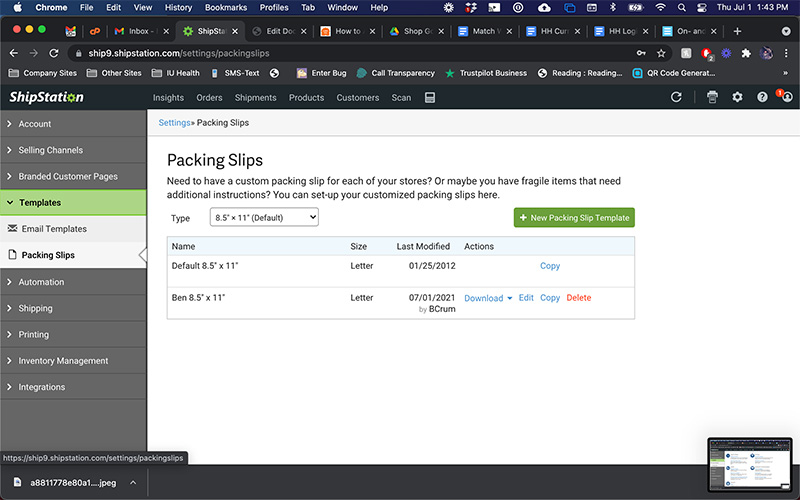800x500 pixels.
Task: Open the Company Sites bookmark folder
Action: [x=43, y=73]
